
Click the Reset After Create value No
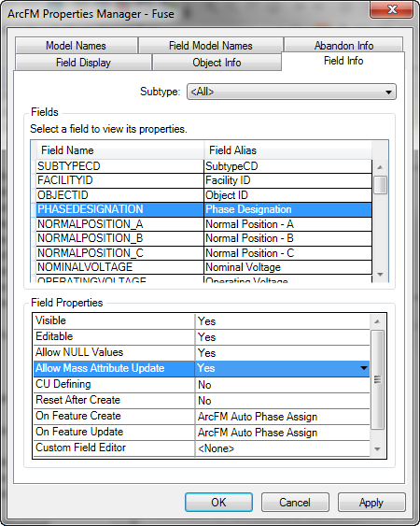(282, 400)
